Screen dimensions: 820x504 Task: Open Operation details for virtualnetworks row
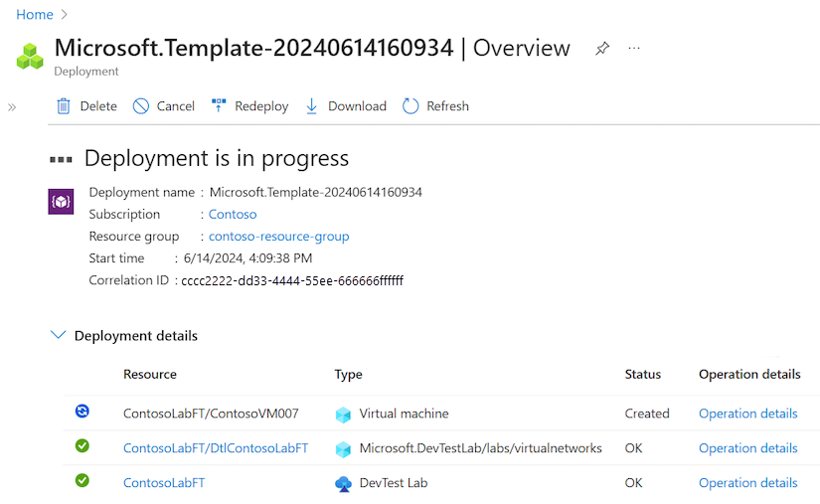click(x=747, y=448)
